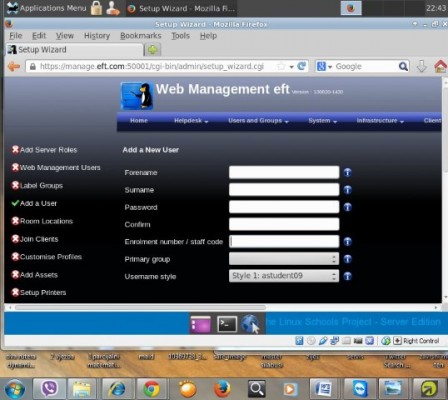Open the Username style dropdown

click(284, 276)
